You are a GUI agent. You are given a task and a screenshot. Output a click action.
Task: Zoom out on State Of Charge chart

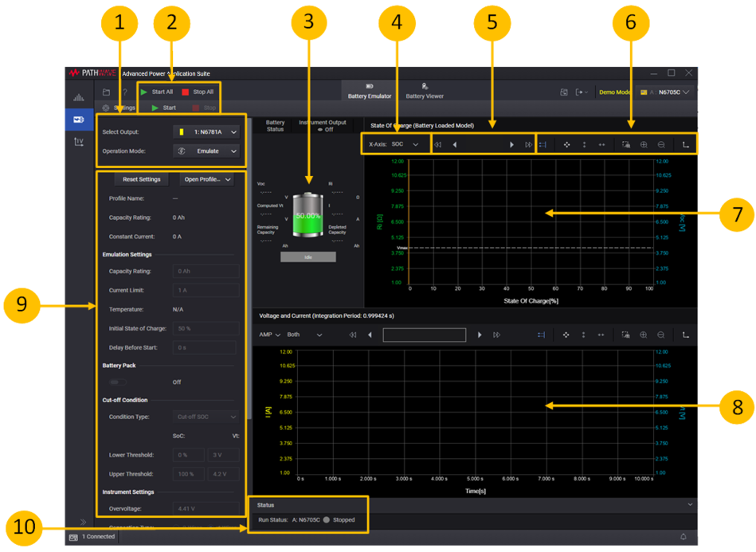click(661, 145)
